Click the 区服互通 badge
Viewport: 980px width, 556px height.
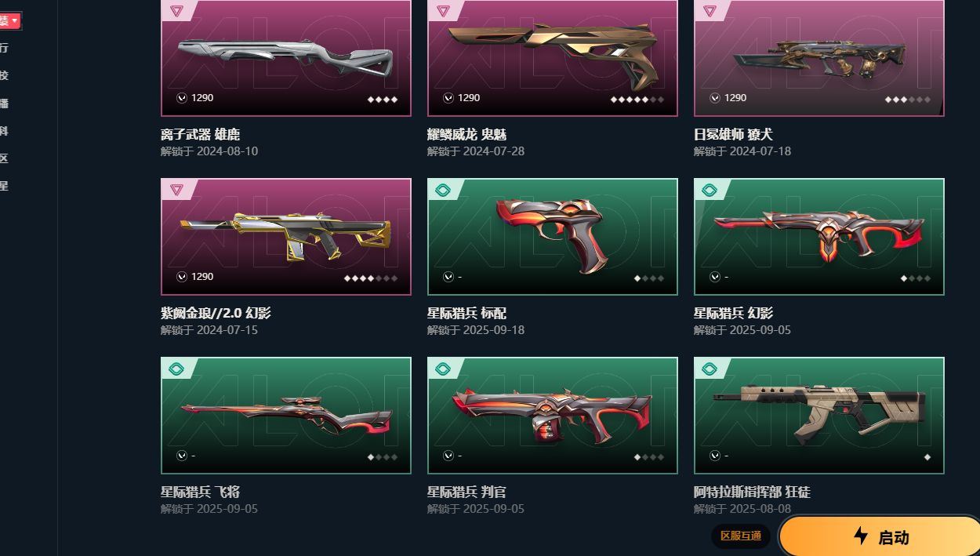pos(741,536)
